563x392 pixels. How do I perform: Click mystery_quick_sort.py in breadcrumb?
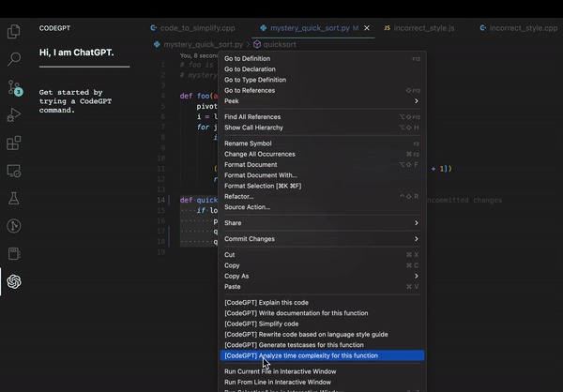tap(204, 44)
